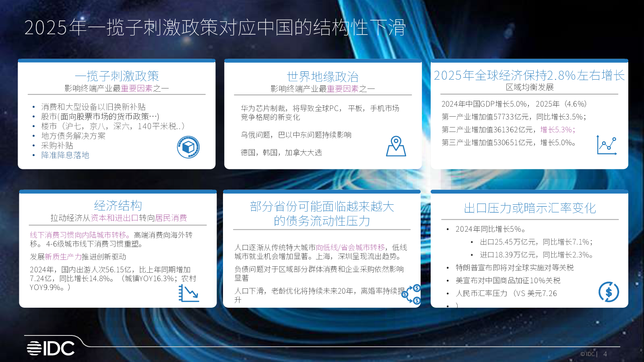The width and height of the screenshot is (644, 362).
Task: Click sub-bullet 出口25.45万亿元
Action: (537, 242)
